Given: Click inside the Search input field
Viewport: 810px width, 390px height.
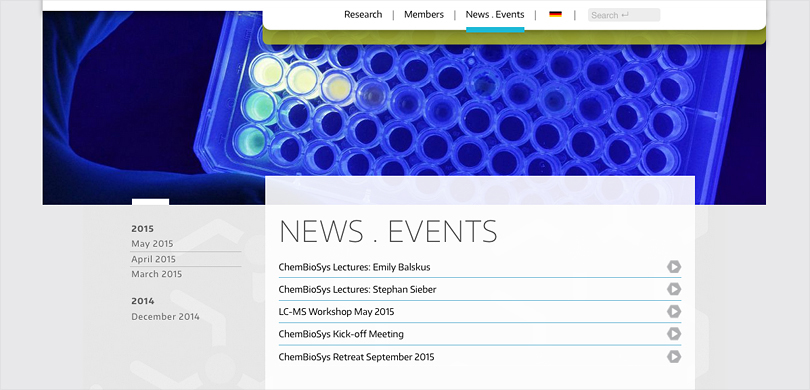Looking at the screenshot, I should [x=624, y=15].
